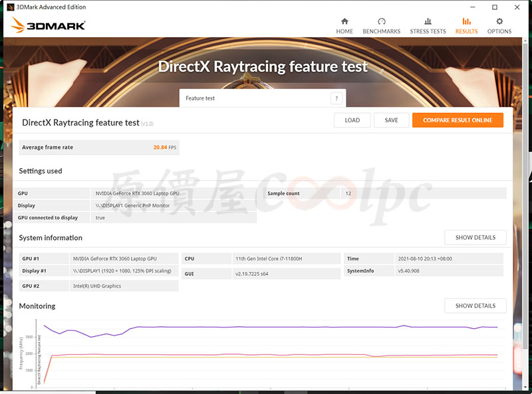Click the Sample count value 12

(x=348, y=193)
